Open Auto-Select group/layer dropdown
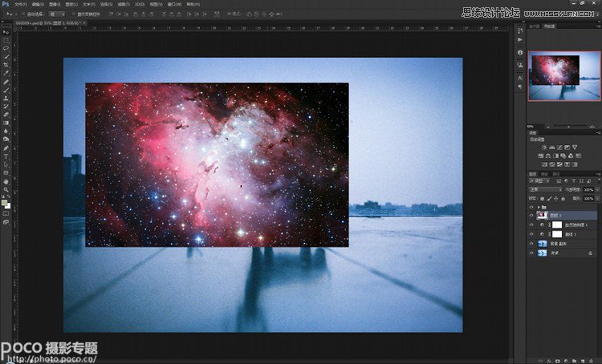Viewport: 602px width, 364px height. tap(57, 14)
